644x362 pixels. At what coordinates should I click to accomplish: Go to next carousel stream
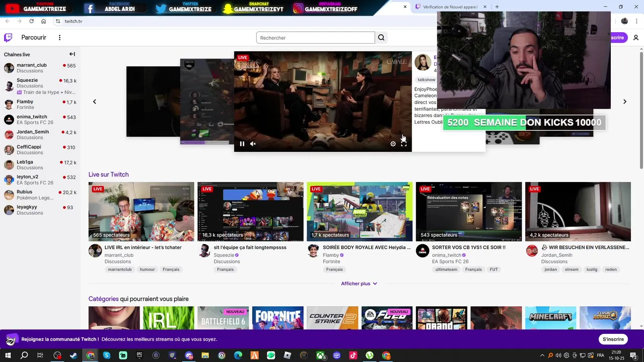click(x=625, y=102)
